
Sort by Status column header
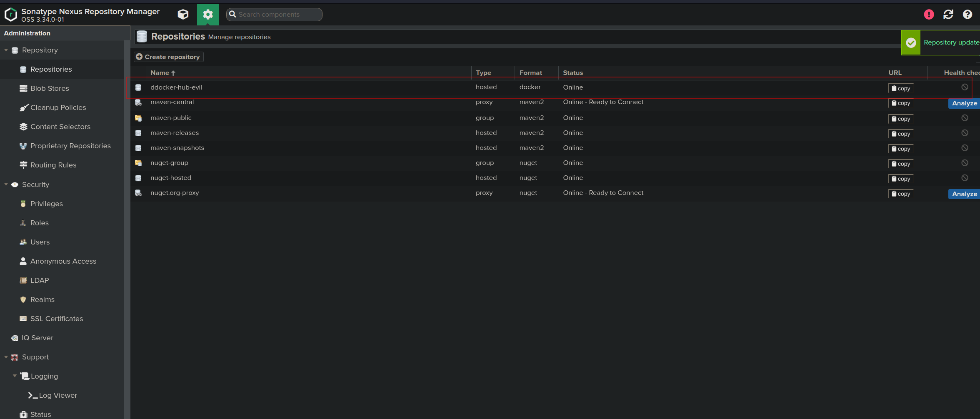[x=721, y=72]
